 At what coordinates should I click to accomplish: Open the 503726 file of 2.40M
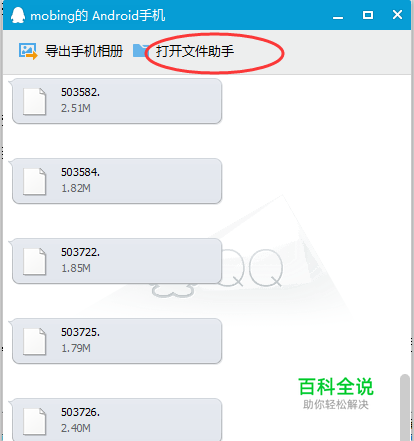[116, 419]
